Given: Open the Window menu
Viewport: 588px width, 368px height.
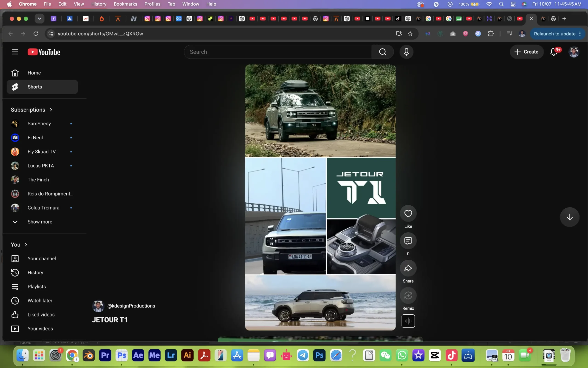Looking at the screenshot, I should coord(191,4).
